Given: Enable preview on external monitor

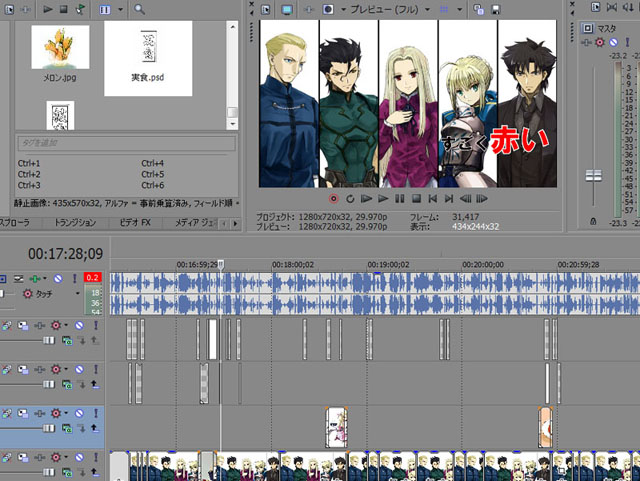Looking at the screenshot, I should (x=287, y=9).
